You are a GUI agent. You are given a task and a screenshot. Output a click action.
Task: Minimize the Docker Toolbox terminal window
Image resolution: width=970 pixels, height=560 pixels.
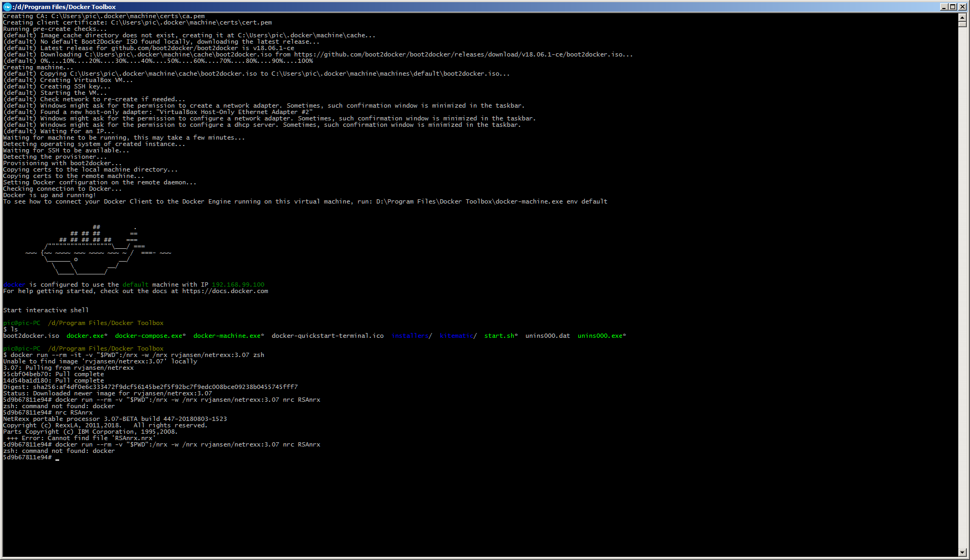click(944, 7)
